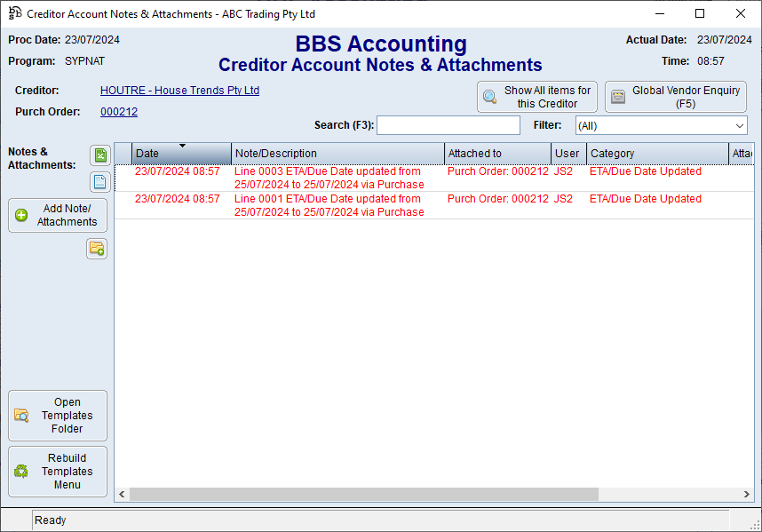Rebuild the Templates Menu
762x532 pixels.
click(58, 472)
